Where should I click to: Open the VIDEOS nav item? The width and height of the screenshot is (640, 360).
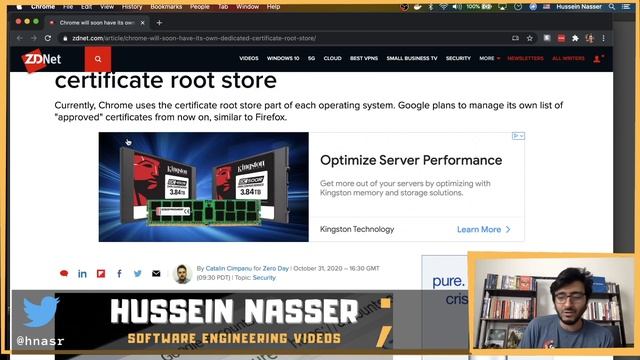click(249, 58)
